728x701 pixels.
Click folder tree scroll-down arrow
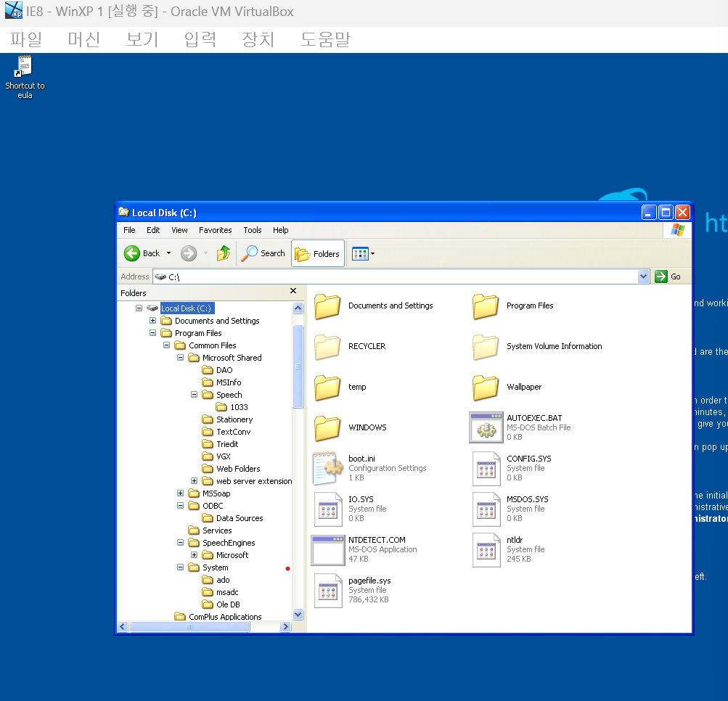pyautogui.click(x=298, y=614)
